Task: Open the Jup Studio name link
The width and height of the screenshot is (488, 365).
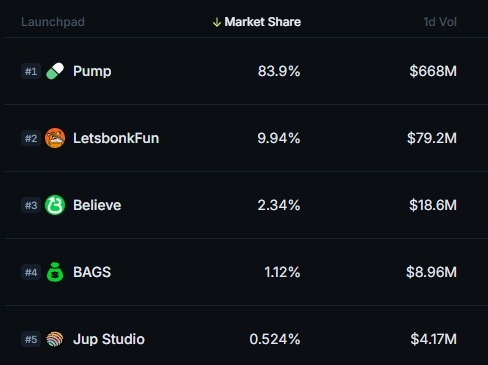Action: pyautogui.click(x=109, y=340)
